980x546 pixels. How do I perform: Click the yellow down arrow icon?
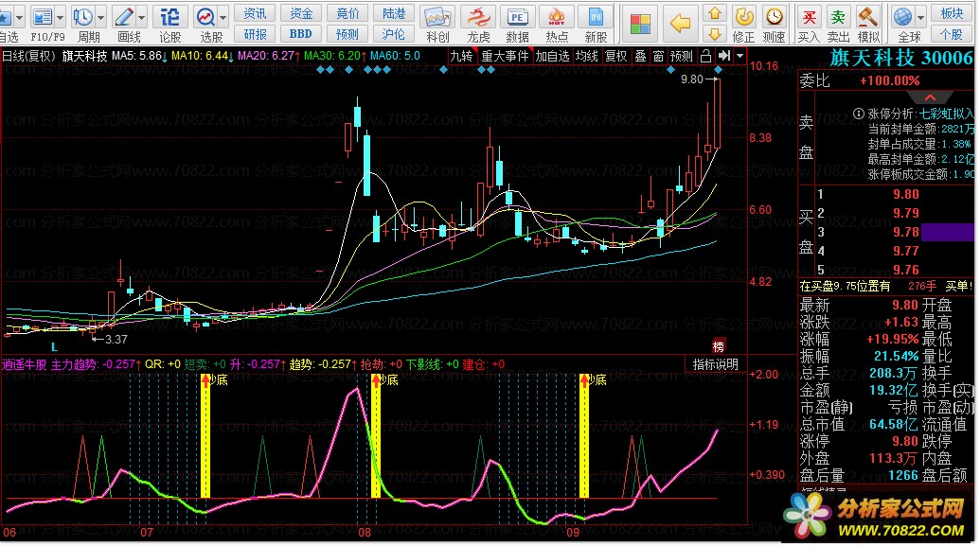(714, 34)
